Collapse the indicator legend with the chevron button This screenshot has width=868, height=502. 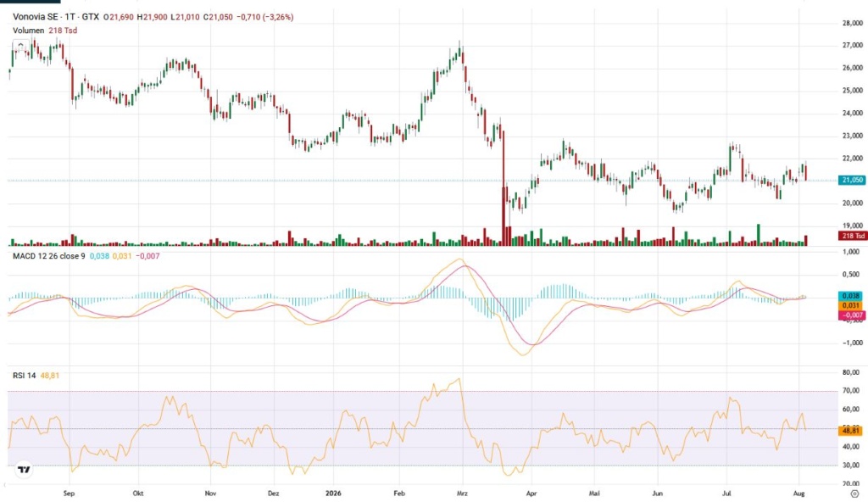click(x=20, y=46)
